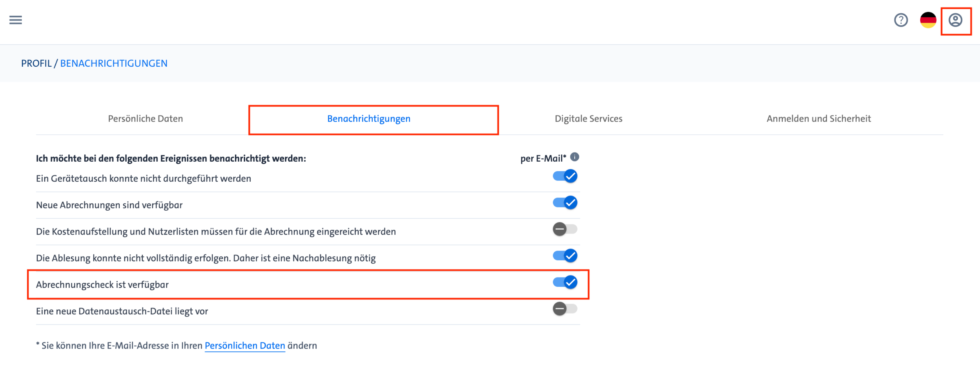Viewport: 980px width, 384px height.
Task: Follow the Persönlichen Daten link in footnote
Action: click(245, 345)
